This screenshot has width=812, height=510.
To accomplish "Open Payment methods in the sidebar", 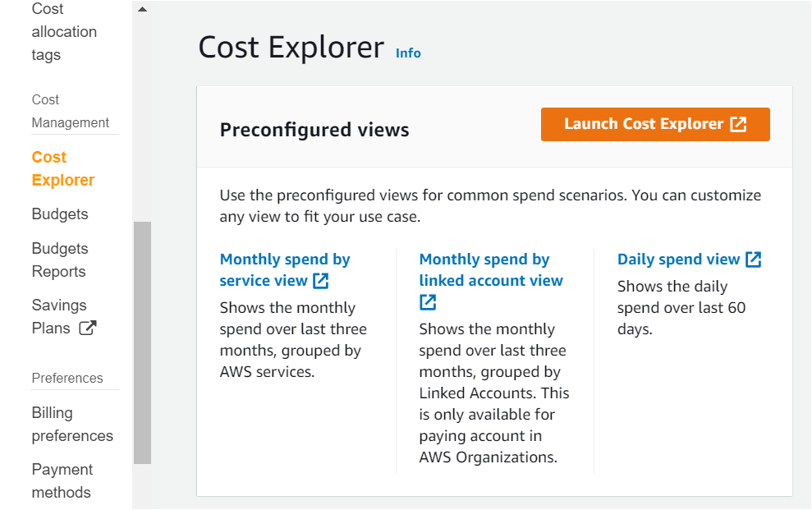I will [x=62, y=481].
